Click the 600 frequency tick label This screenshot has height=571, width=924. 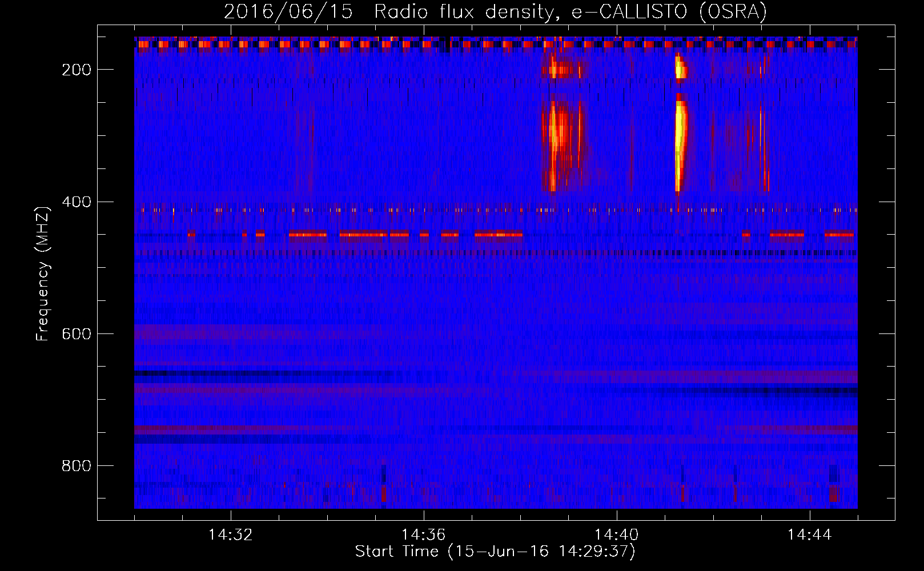pyautogui.click(x=77, y=334)
